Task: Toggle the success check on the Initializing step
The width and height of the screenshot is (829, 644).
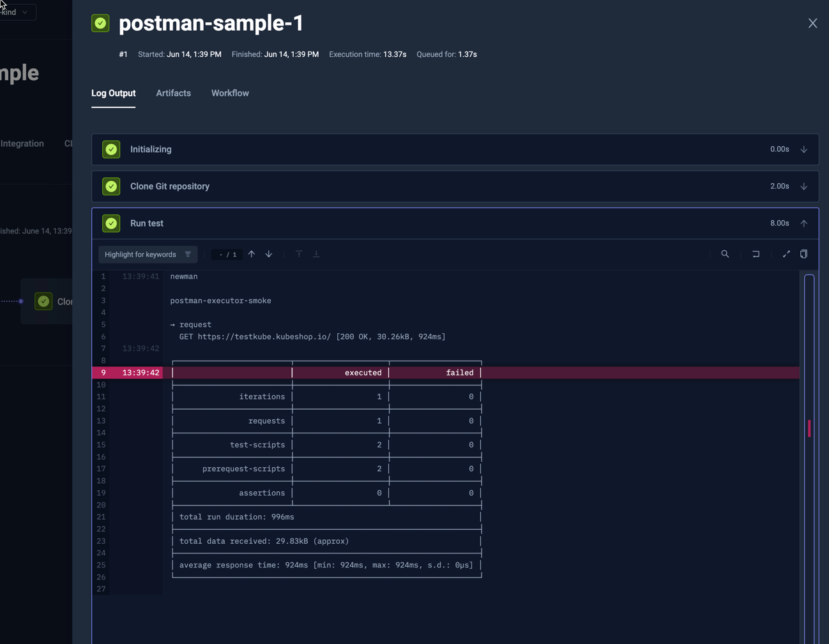Action: pos(111,149)
